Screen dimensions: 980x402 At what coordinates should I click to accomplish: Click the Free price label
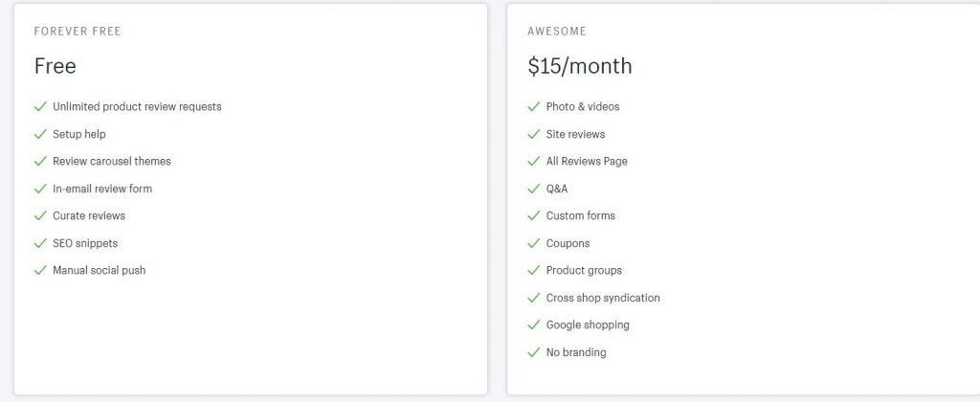point(55,66)
